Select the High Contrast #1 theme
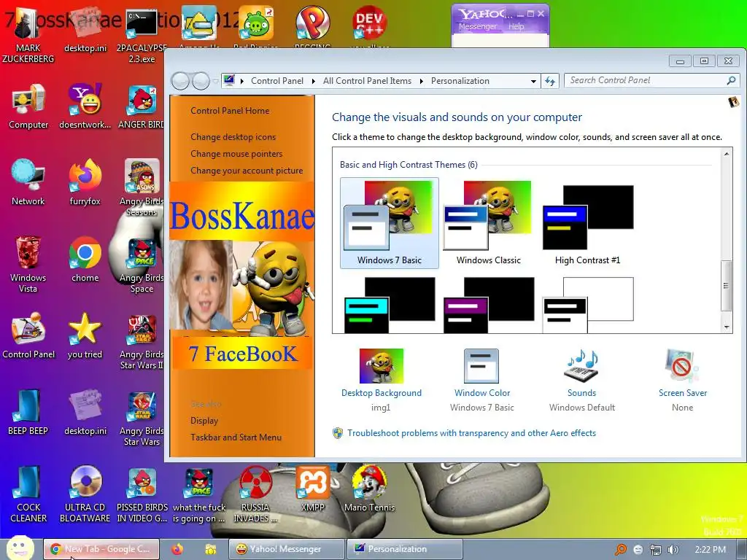 (587, 223)
